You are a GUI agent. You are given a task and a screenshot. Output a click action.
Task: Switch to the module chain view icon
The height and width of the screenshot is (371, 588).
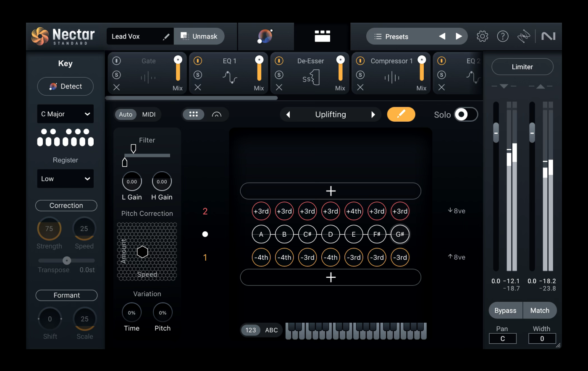point(322,36)
